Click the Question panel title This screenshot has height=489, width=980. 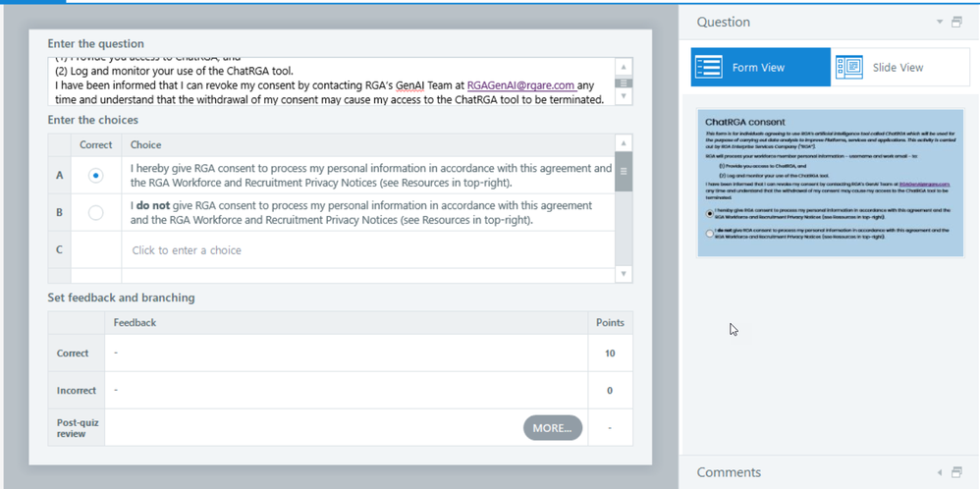tap(723, 22)
